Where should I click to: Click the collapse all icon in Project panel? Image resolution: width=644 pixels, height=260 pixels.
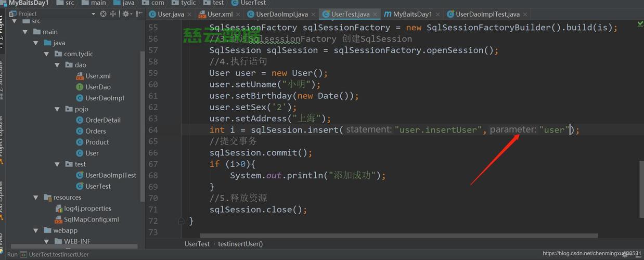click(x=113, y=14)
